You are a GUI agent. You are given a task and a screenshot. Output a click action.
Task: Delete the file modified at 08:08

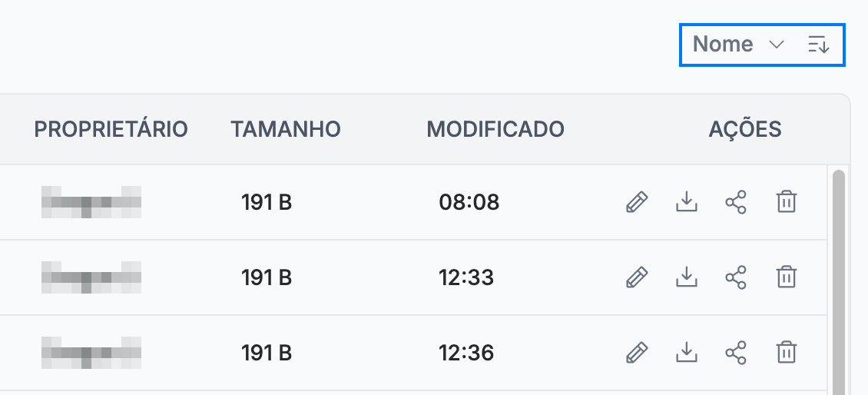[786, 202]
